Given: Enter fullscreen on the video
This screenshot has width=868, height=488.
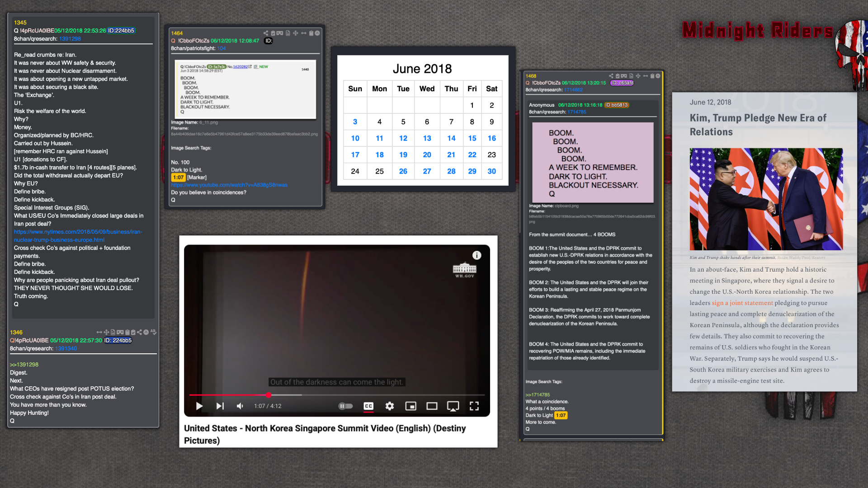Looking at the screenshot, I should (474, 406).
